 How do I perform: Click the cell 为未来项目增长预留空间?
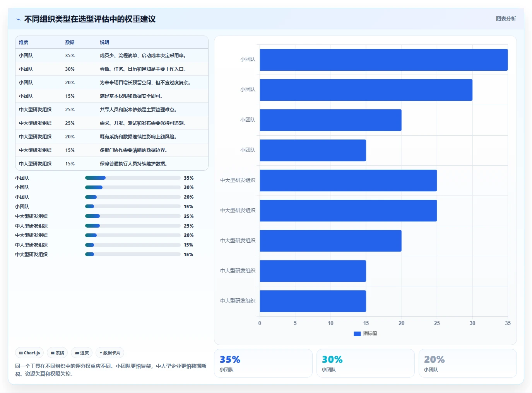[x=145, y=83]
